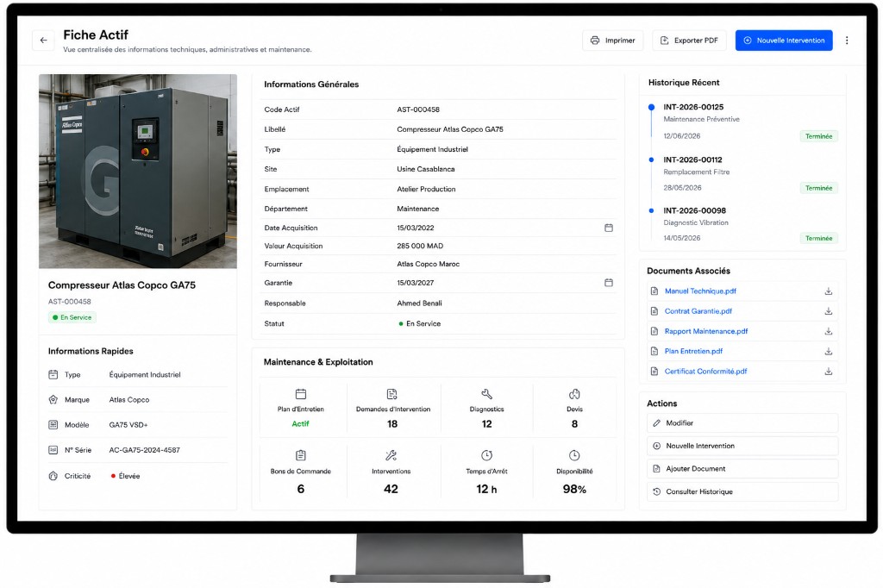This screenshot has height=588, width=883.
Task: Click the Marque icon in Informations Rapides
Action: [x=53, y=400]
